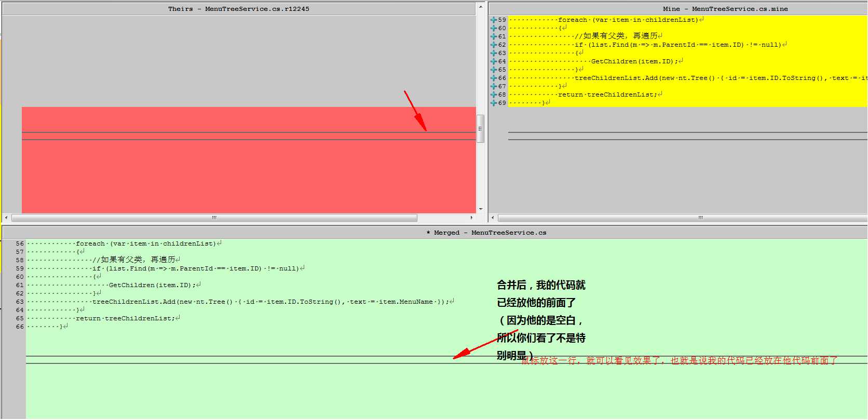Click the red conflict block in Theirs pane
The width and height of the screenshot is (868, 420).
pos(249,160)
